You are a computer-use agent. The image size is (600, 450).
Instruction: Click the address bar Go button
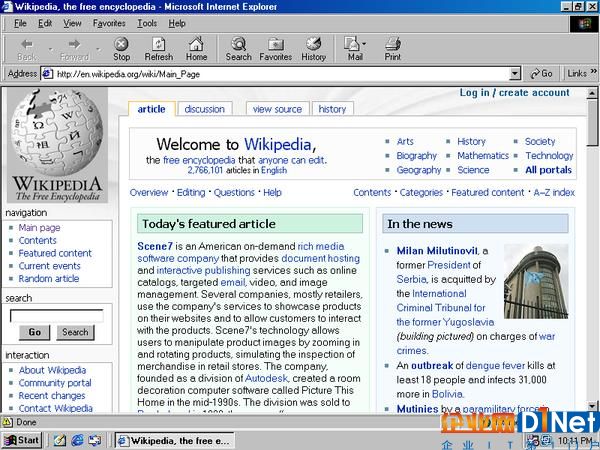pyautogui.click(x=541, y=73)
